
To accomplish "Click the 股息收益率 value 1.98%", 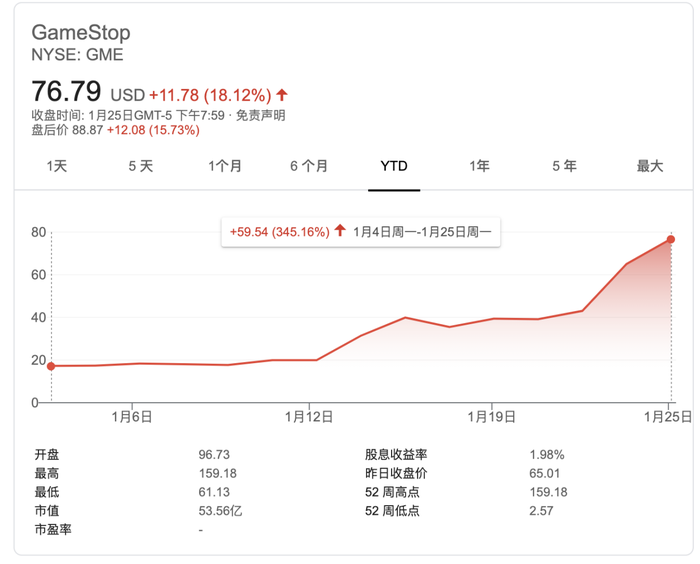I will (547, 455).
